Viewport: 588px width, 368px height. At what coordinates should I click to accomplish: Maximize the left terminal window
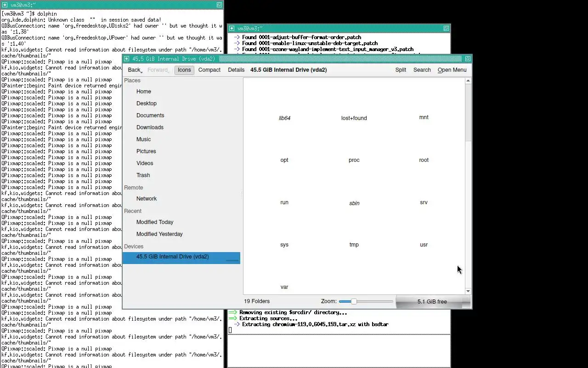coord(219,4)
